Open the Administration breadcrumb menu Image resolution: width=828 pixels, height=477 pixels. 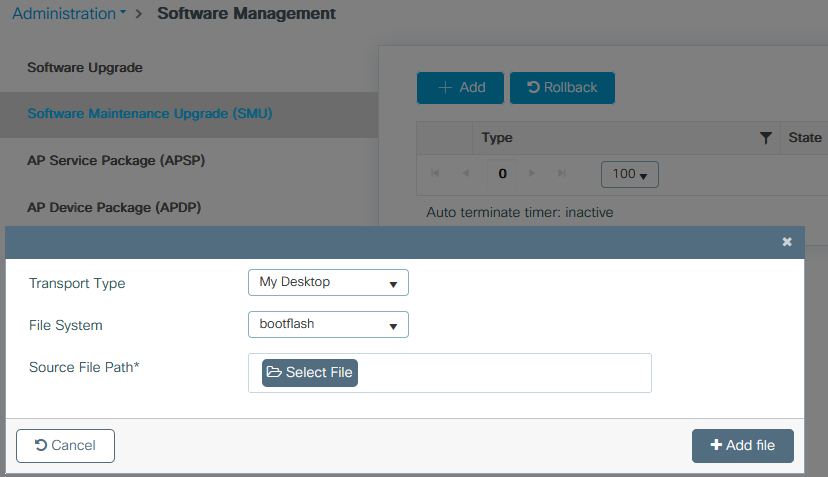(69, 14)
